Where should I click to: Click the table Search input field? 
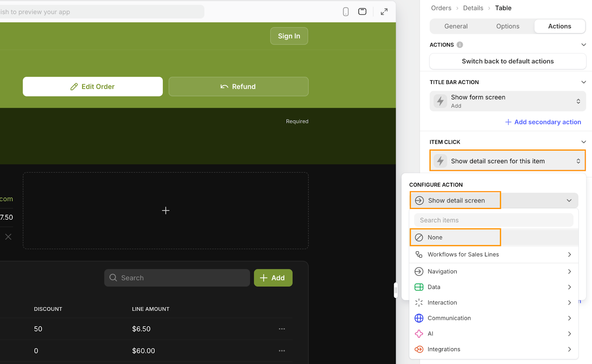pyautogui.click(x=177, y=278)
